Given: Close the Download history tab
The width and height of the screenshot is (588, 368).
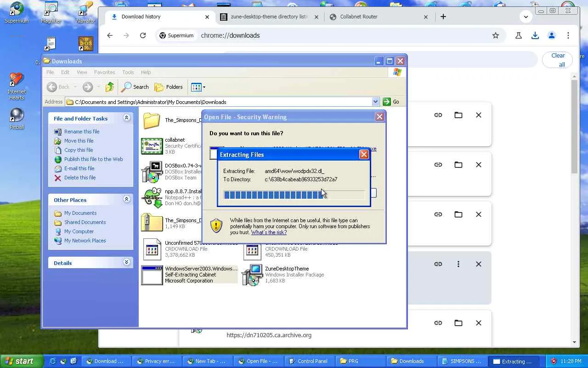Looking at the screenshot, I should [207, 17].
